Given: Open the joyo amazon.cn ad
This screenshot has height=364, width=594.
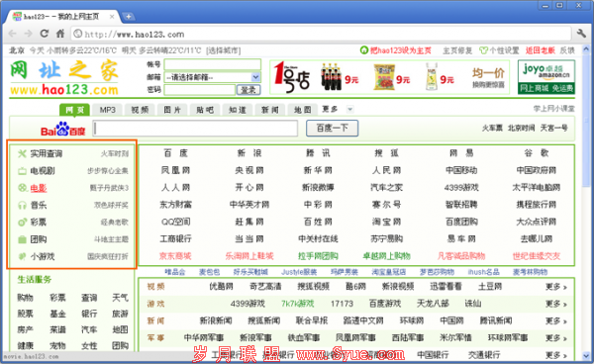Looking at the screenshot, I should point(546,77).
